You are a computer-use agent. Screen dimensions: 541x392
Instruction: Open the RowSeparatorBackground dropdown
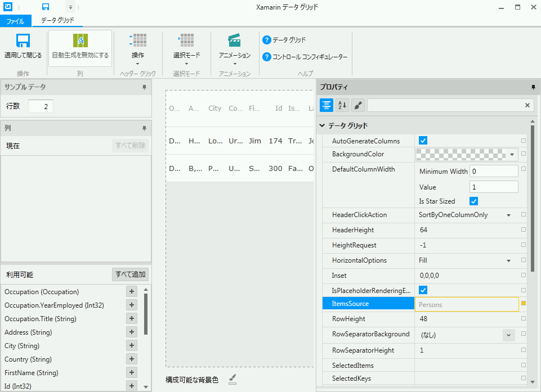pos(508,335)
